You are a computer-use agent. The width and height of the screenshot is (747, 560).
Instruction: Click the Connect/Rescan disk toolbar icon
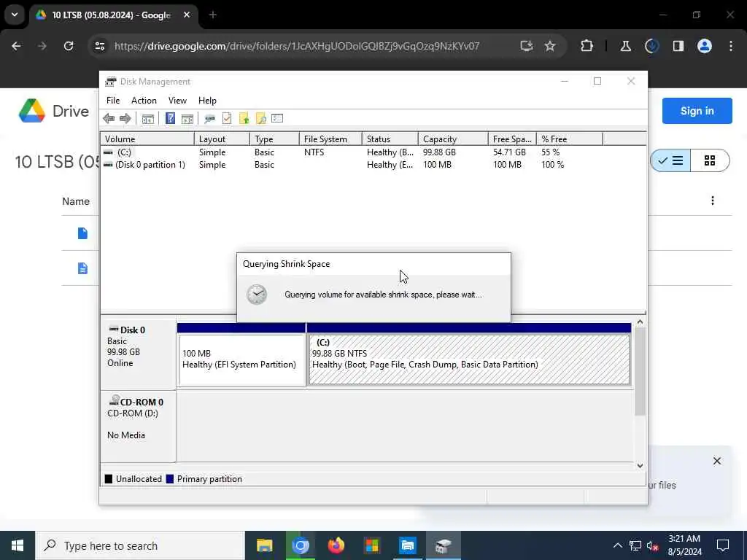click(x=209, y=119)
